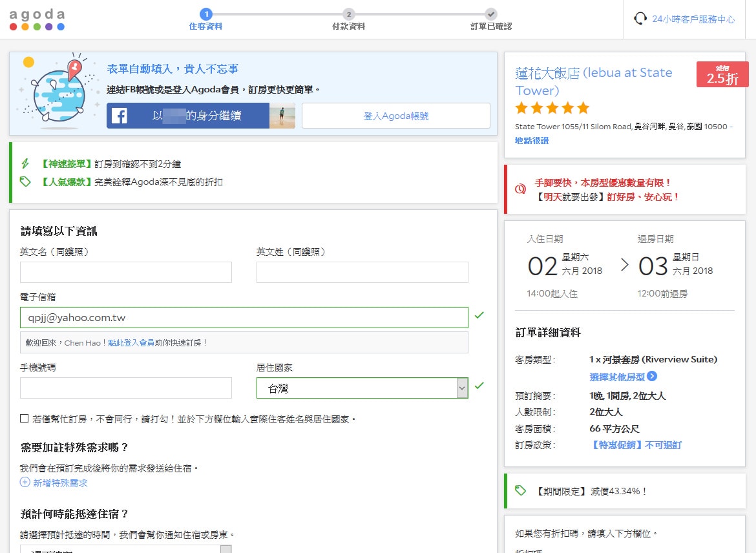This screenshot has width=756, height=553.
Task: Click the 表單自動填入 banner headline
Action: click(x=173, y=69)
